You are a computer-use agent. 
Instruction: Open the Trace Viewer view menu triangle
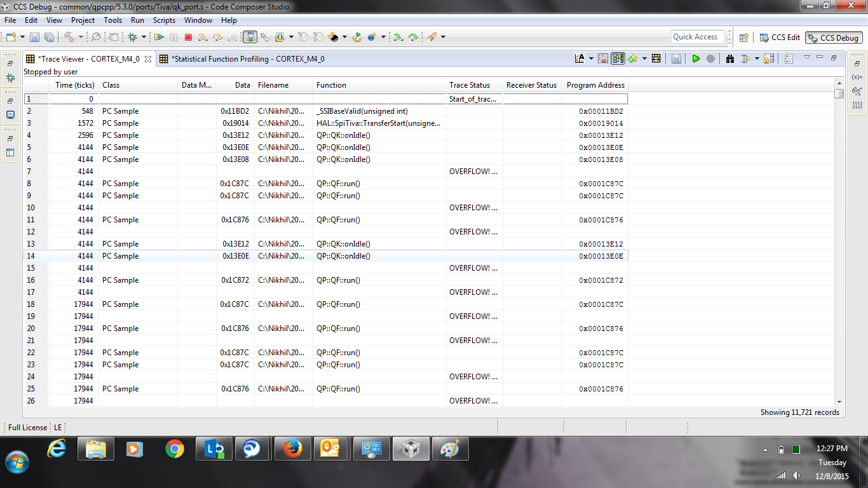pos(807,57)
